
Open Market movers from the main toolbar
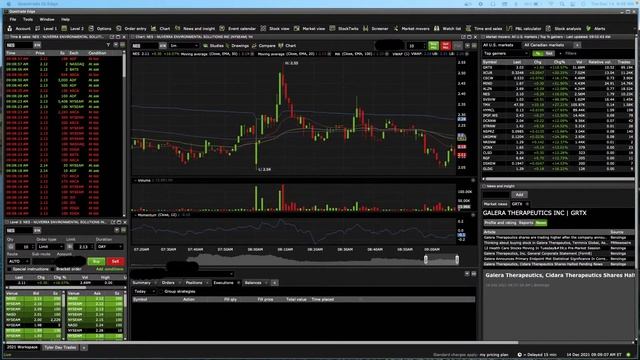click(411, 29)
